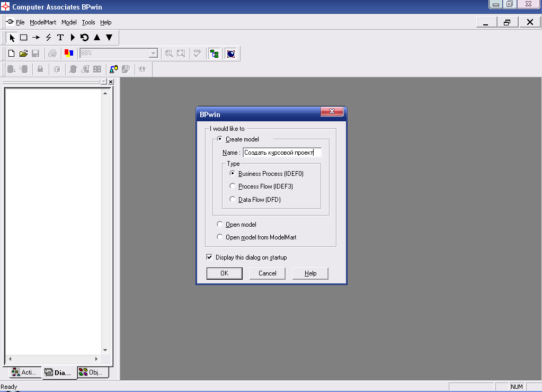The image size is (542, 392).
Task: Close the model explorer panel
Action: pyautogui.click(x=111, y=82)
